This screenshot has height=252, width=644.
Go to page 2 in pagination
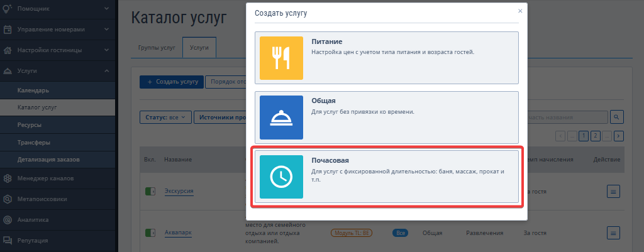pos(595,136)
